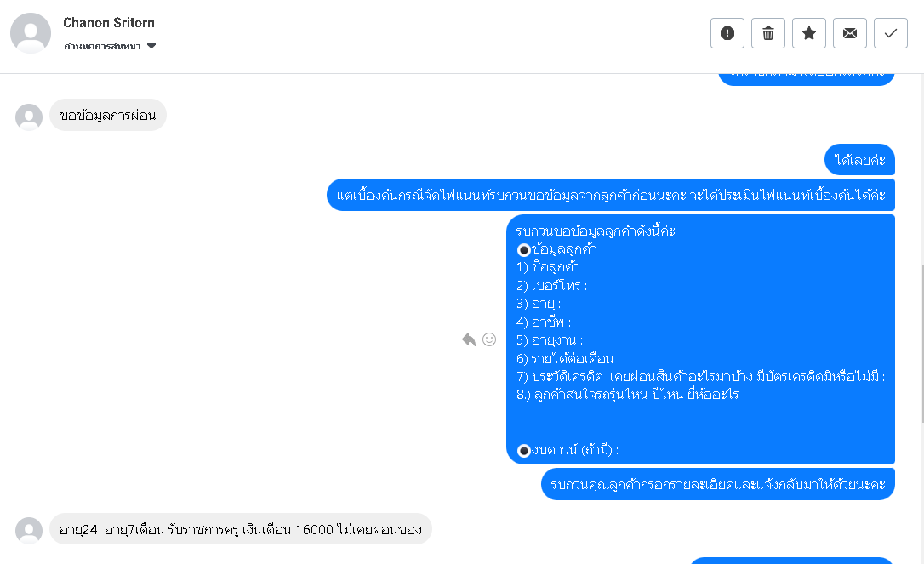Viewport: 924px width, 564px height.
Task: Click Chanon Sritorn name in header
Action: point(109,22)
